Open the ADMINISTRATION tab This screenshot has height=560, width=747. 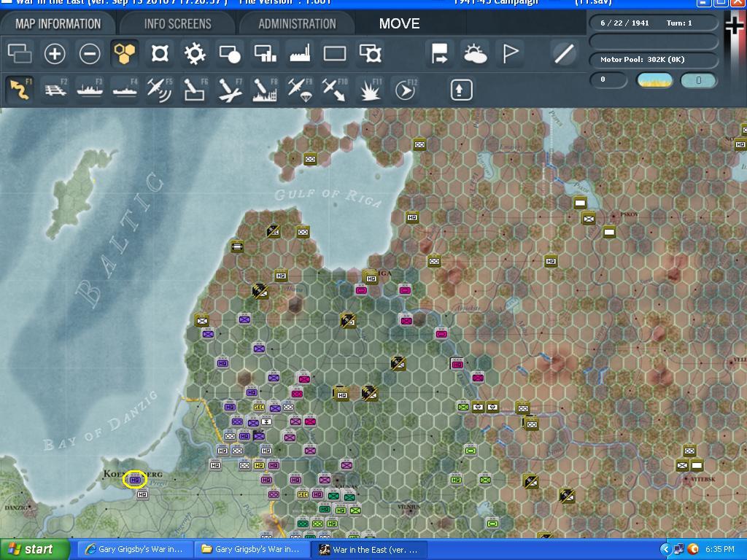click(x=298, y=23)
